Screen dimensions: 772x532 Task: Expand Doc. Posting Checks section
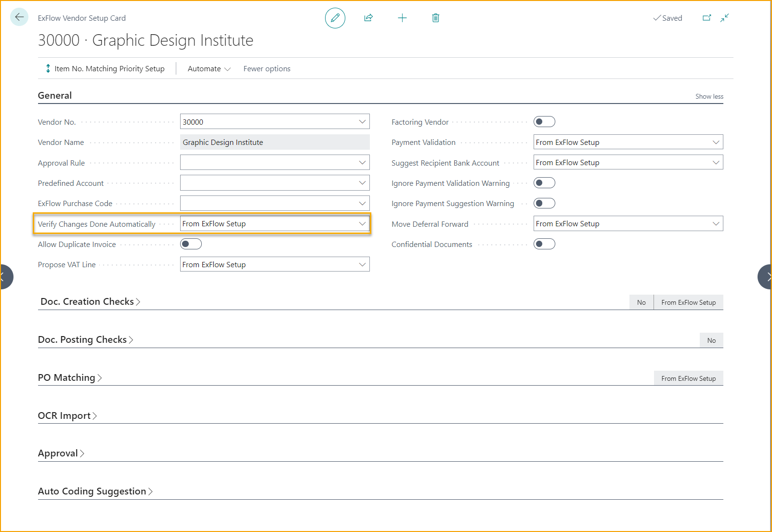pos(86,339)
